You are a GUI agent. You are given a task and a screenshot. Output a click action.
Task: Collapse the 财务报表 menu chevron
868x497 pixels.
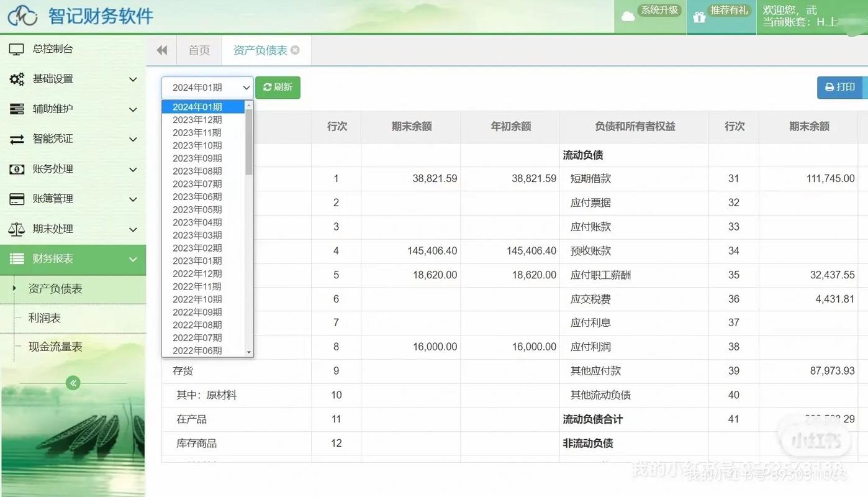[x=133, y=259]
